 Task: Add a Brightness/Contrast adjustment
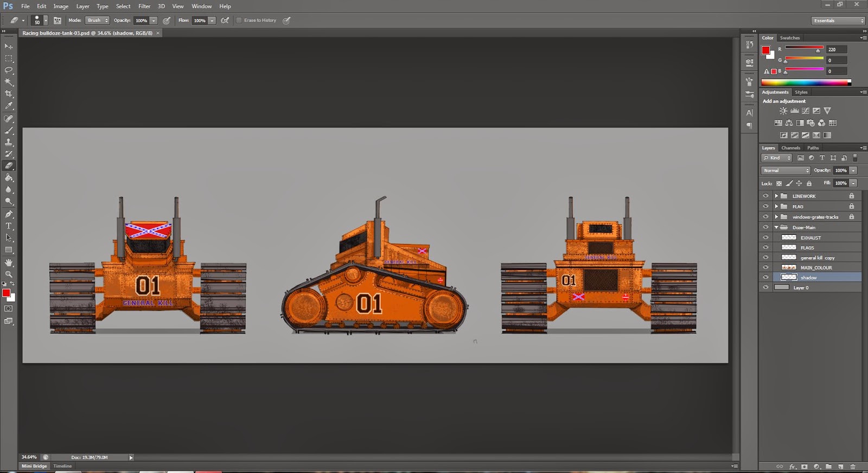point(783,111)
